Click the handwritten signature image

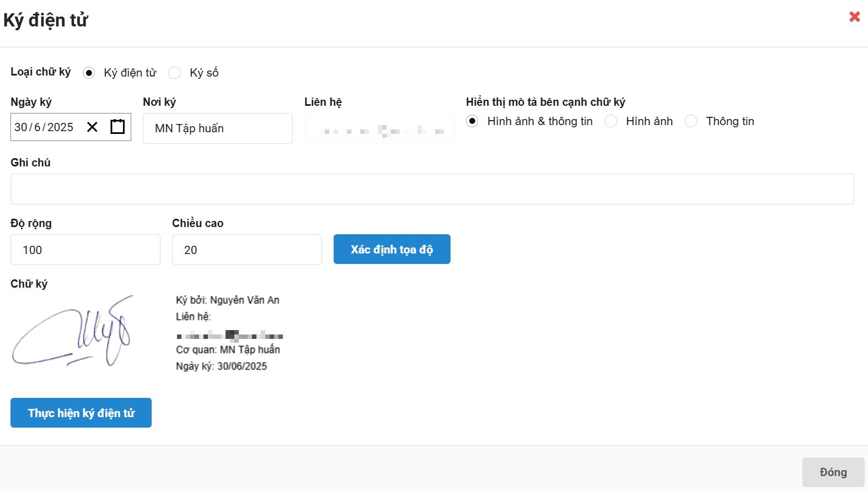pyautogui.click(x=72, y=331)
